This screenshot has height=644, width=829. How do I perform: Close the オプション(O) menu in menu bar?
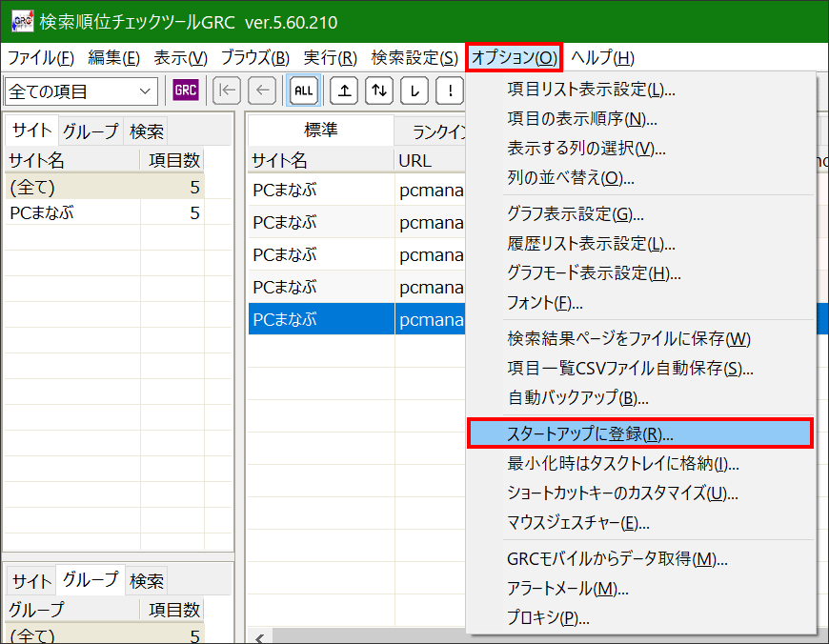click(514, 57)
